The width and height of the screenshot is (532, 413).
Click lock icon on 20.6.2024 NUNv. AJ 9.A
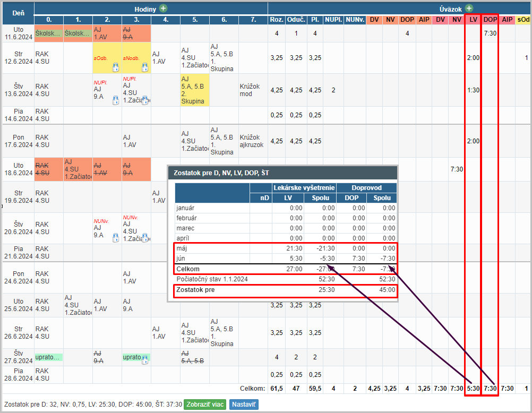[x=115, y=238]
